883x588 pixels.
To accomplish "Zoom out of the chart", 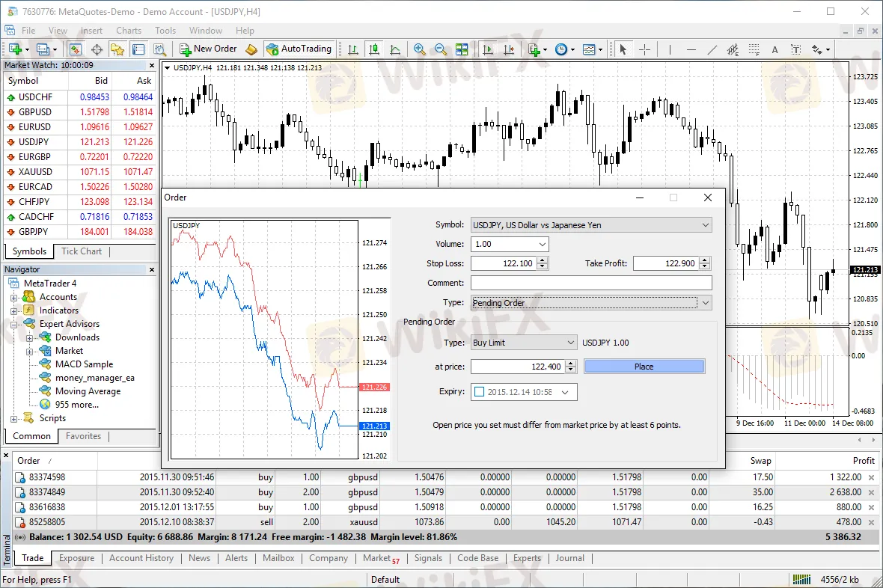I will tap(440, 49).
